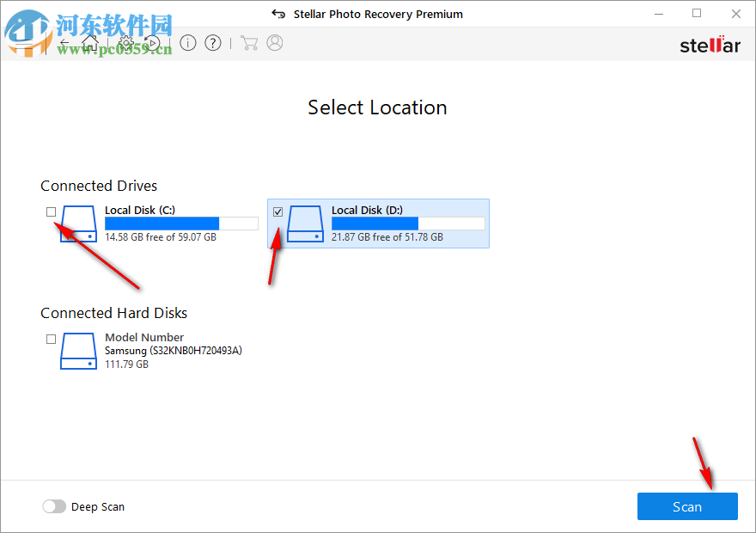This screenshot has height=533, width=756.
Task: Click the Home icon
Action: (90, 42)
